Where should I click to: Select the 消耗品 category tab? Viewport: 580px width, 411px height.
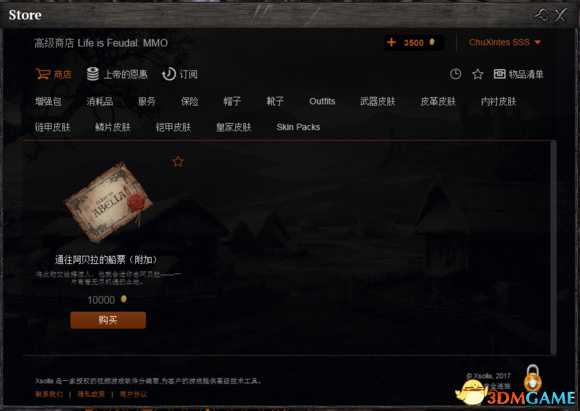tap(100, 101)
